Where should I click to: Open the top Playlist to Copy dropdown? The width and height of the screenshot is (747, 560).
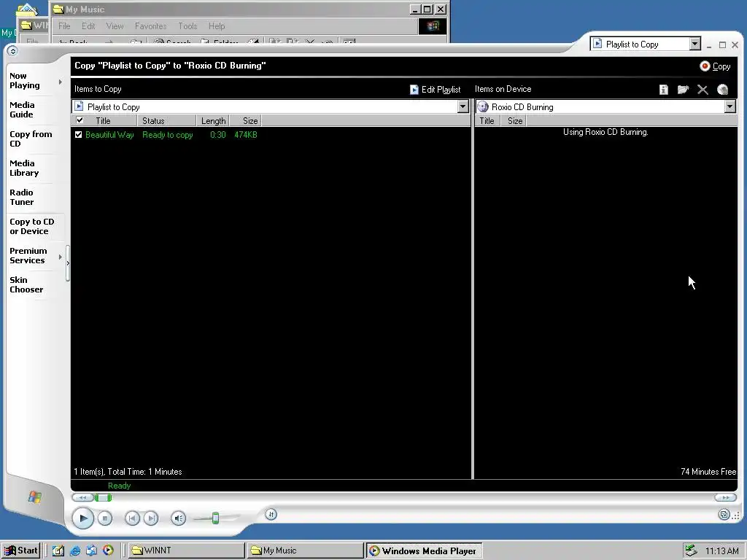click(x=695, y=44)
